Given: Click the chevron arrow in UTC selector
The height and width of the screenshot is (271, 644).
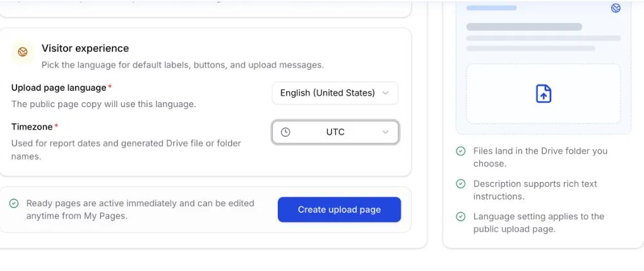Looking at the screenshot, I should tap(385, 132).
